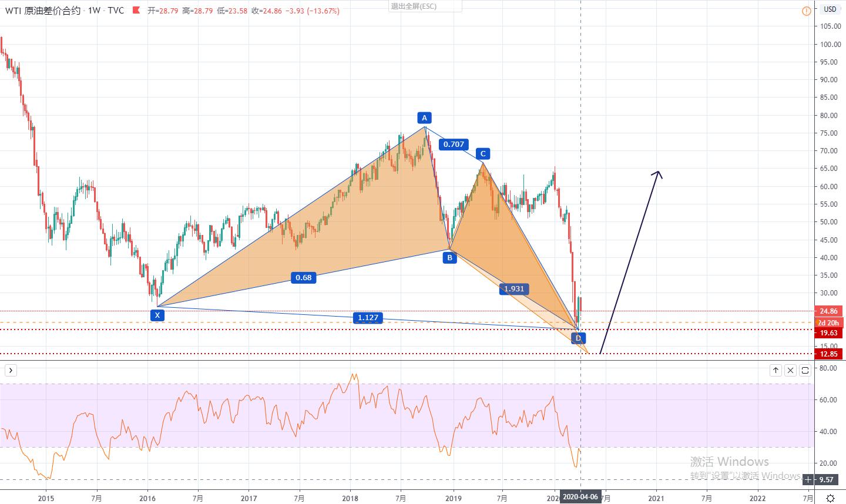Select the X point label of pattern
The height and width of the screenshot is (504, 846).
coord(157,315)
